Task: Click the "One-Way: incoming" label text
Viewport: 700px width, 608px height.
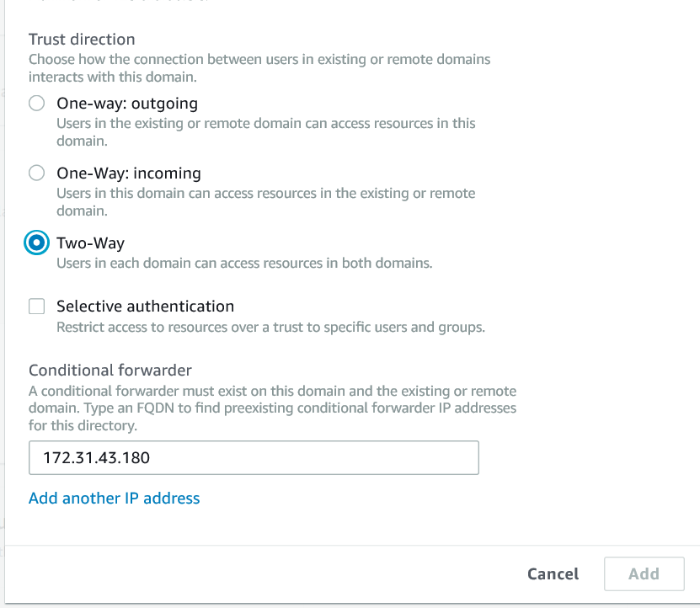Action: pyautogui.click(x=129, y=173)
